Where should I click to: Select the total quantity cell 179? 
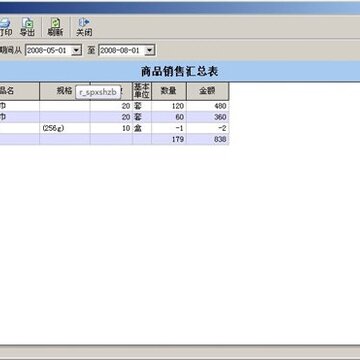point(169,139)
